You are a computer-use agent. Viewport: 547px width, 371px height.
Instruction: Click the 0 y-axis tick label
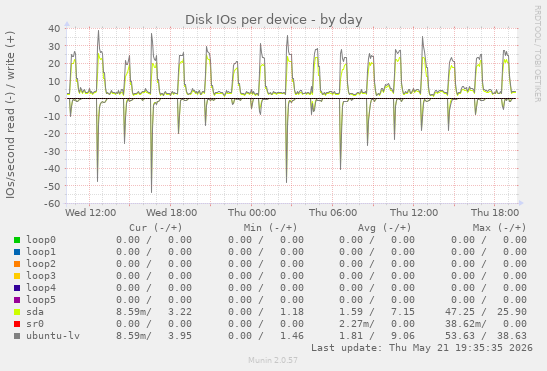click(57, 99)
